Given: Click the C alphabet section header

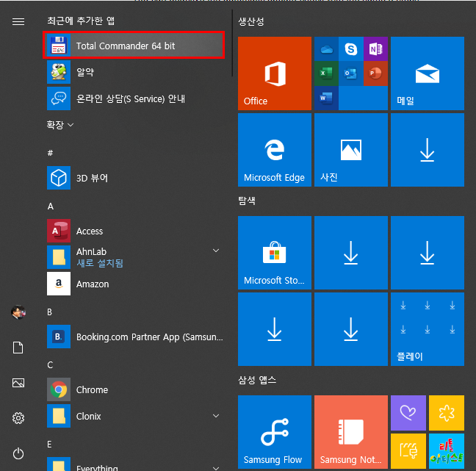Looking at the screenshot, I should [x=50, y=365].
